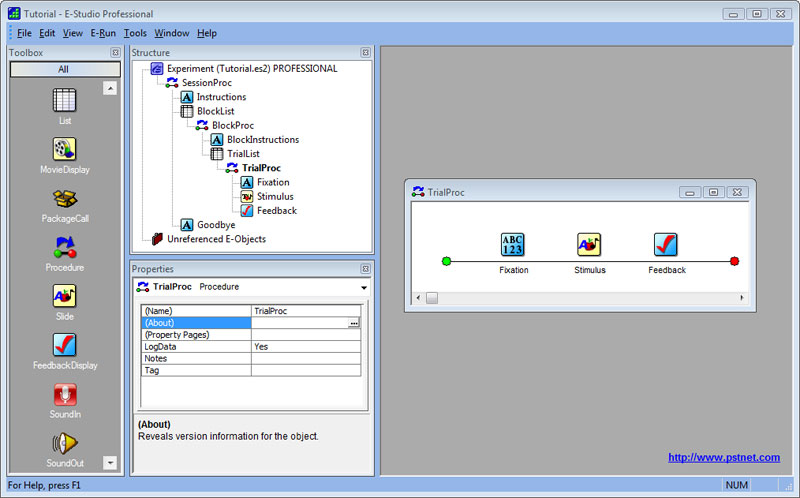800x498 pixels.
Task: Choose the Procedure object in Toolbox
Action: 65,247
